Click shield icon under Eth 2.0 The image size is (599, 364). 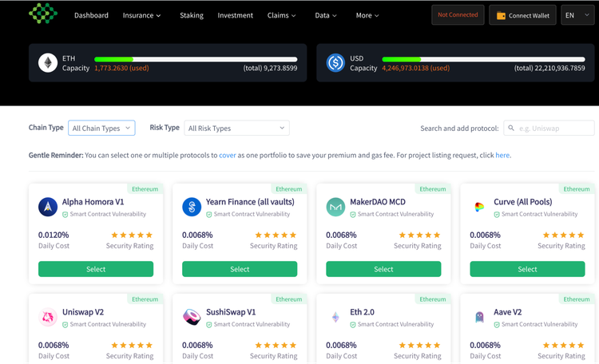[x=353, y=325]
